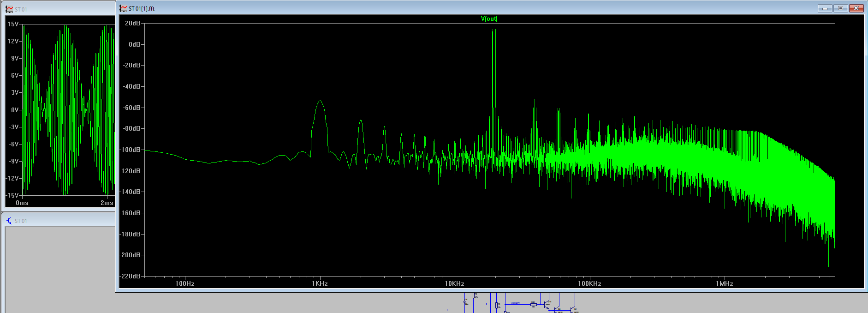This screenshot has width=868, height=313.
Task: Click the 12V label in waveform window
Action: coord(13,41)
